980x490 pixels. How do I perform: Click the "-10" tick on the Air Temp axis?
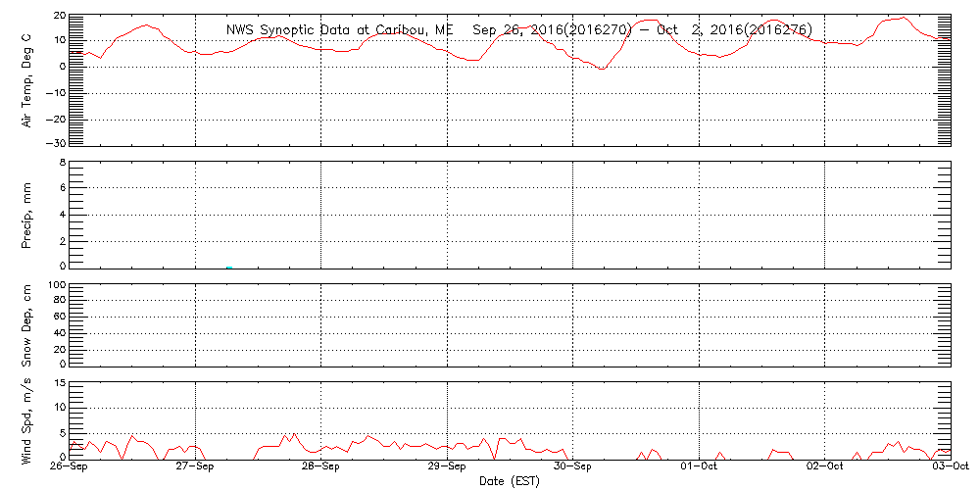tap(55, 92)
